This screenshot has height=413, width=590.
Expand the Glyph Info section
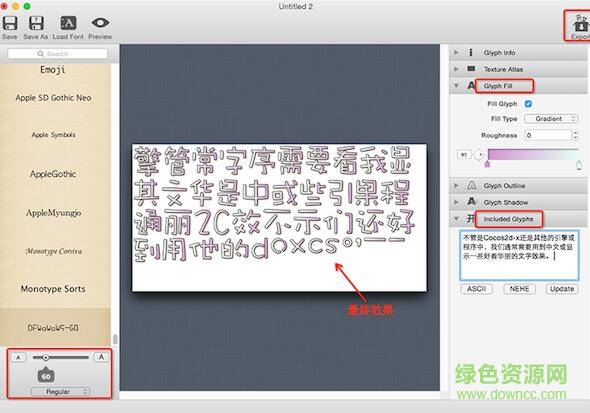[x=456, y=53]
